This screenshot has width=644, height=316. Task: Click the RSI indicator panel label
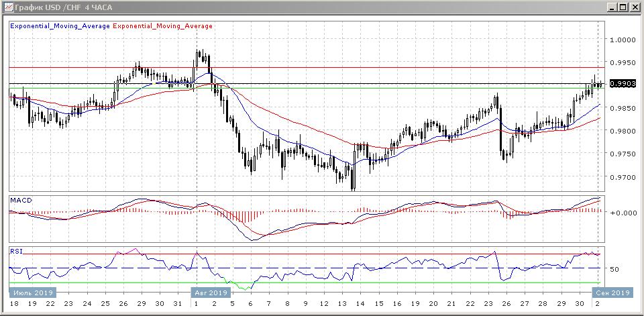(x=17, y=252)
